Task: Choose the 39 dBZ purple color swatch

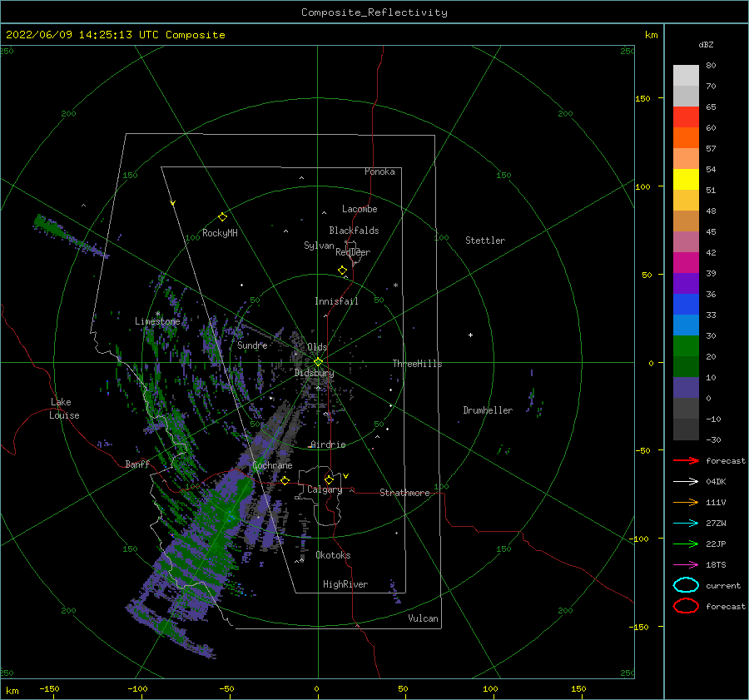Action: 686,283
